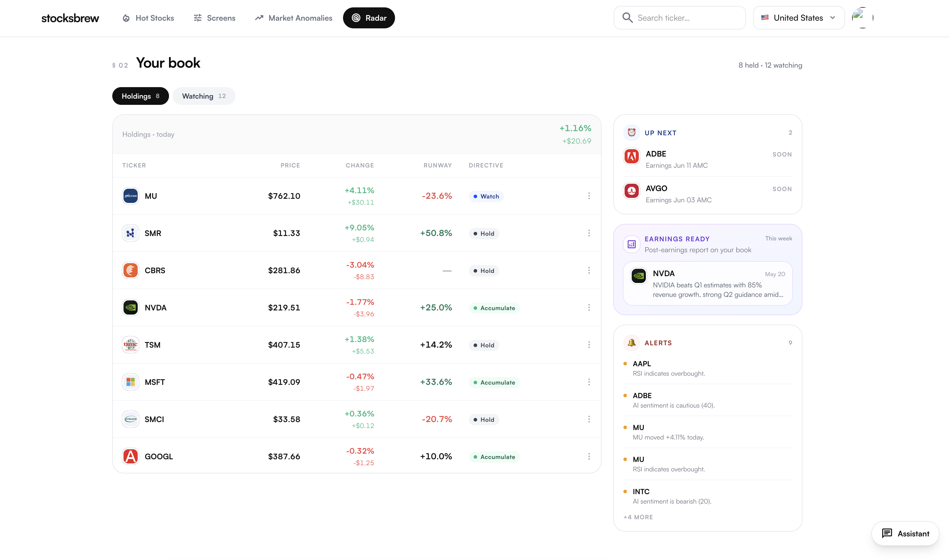The width and height of the screenshot is (949, 560).
Task: Go to the Screens section
Action: click(214, 18)
